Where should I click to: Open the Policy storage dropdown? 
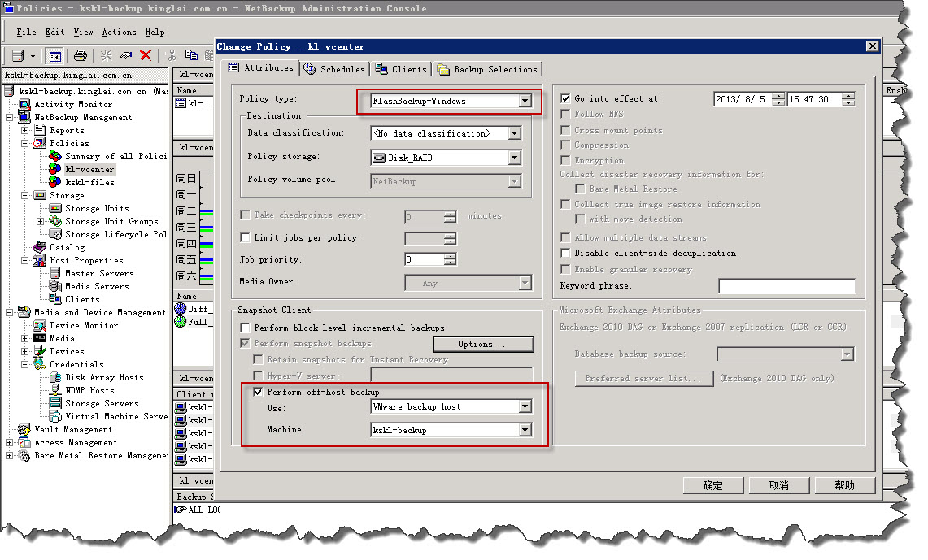(514, 158)
